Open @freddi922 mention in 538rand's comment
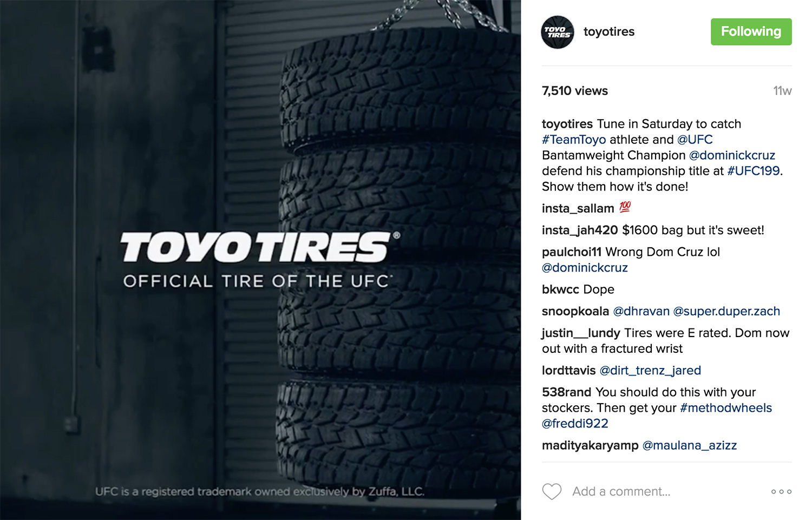The image size is (812, 520). tap(575, 424)
